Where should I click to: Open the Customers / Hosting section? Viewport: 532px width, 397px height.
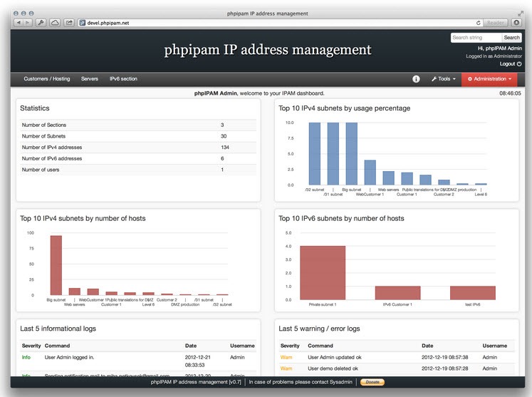pos(47,79)
